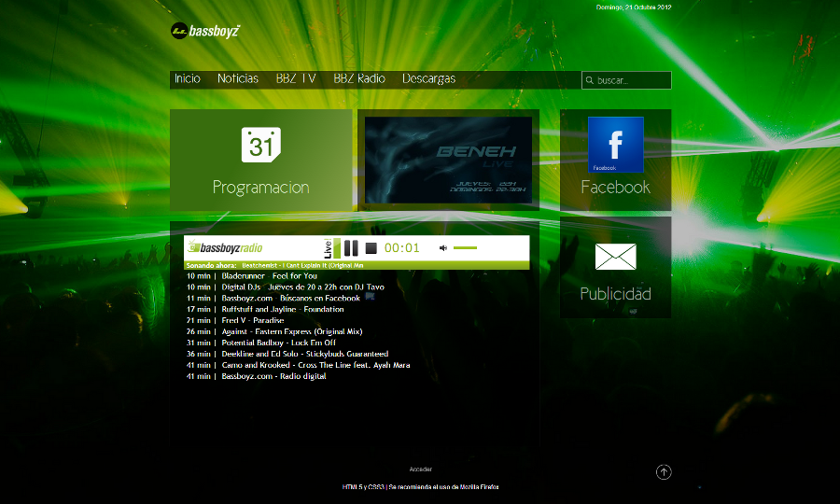Click the calendar 31 icon
Viewport: 840px width, 504px height.
pyautogui.click(x=261, y=145)
